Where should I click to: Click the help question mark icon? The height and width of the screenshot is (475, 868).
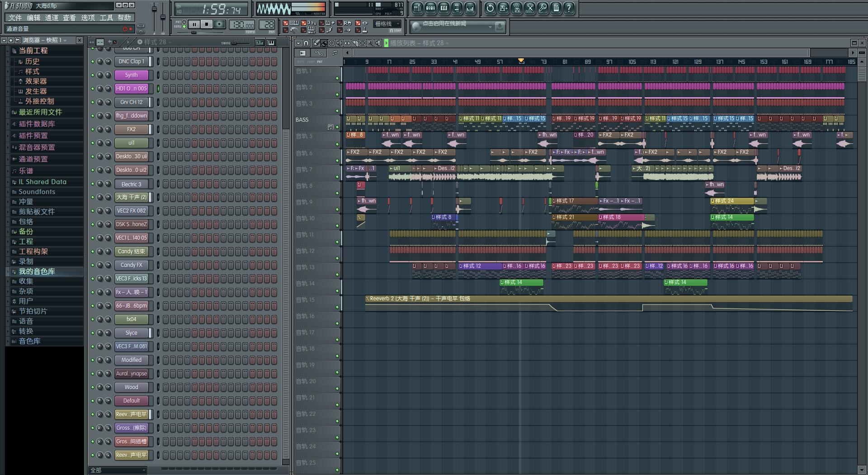pos(569,8)
